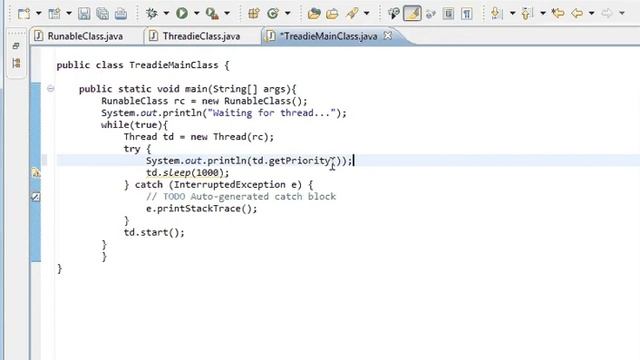Toggle Block Selection mode button
Screen dimensions: 640x360
pos(448,13)
